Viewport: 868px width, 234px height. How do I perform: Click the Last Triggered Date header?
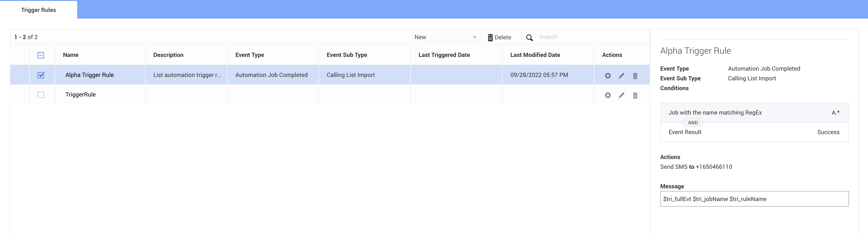pyautogui.click(x=444, y=55)
